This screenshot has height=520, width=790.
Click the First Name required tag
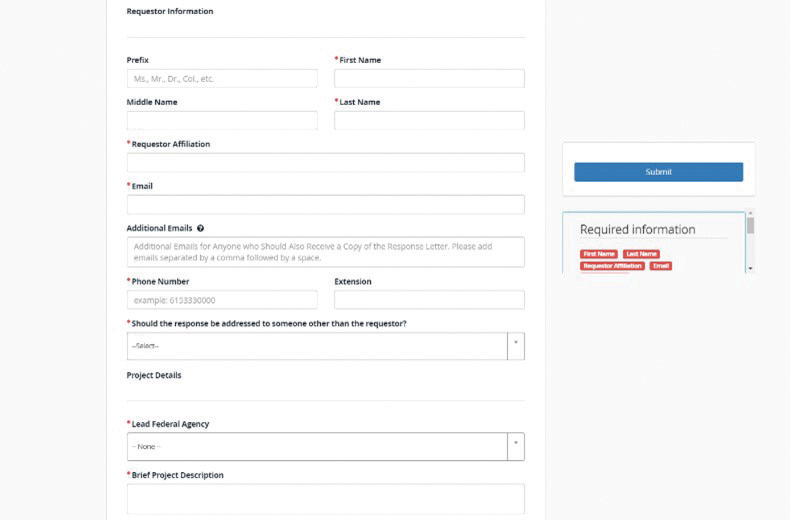click(599, 254)
